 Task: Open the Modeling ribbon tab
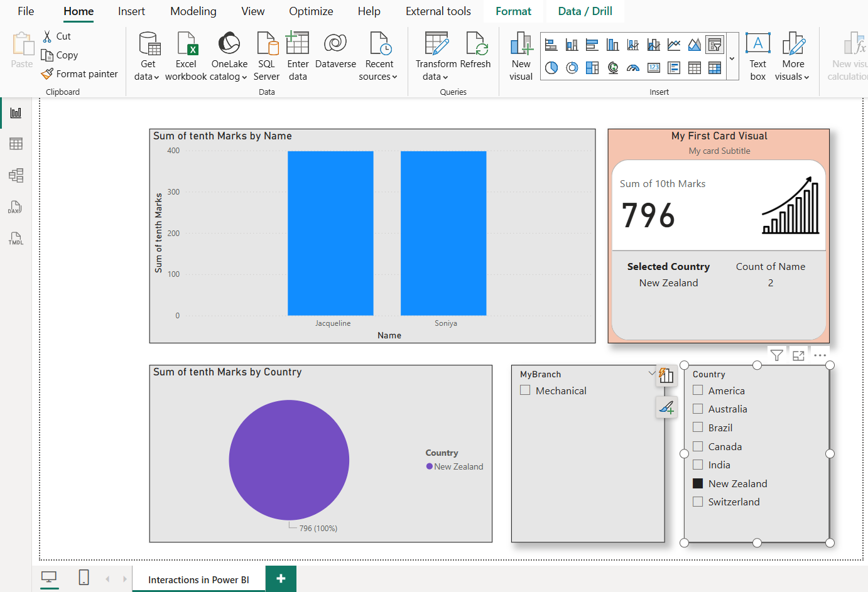[193, 11]
